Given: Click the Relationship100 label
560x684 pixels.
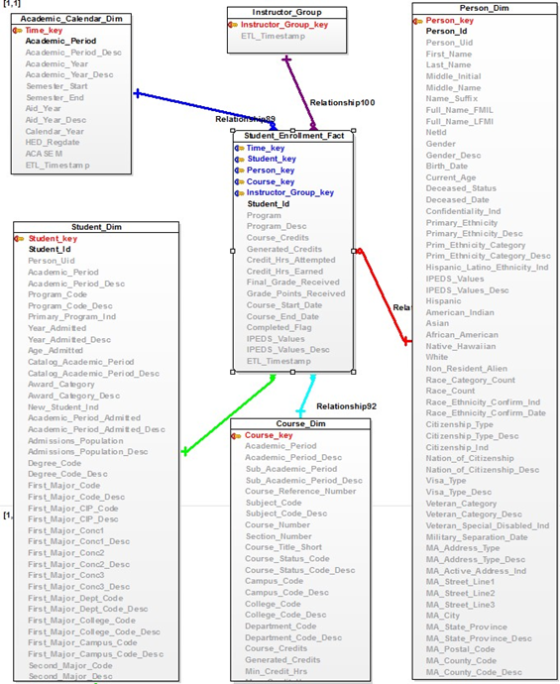Looking at the screenshot, I should point(342,103).
